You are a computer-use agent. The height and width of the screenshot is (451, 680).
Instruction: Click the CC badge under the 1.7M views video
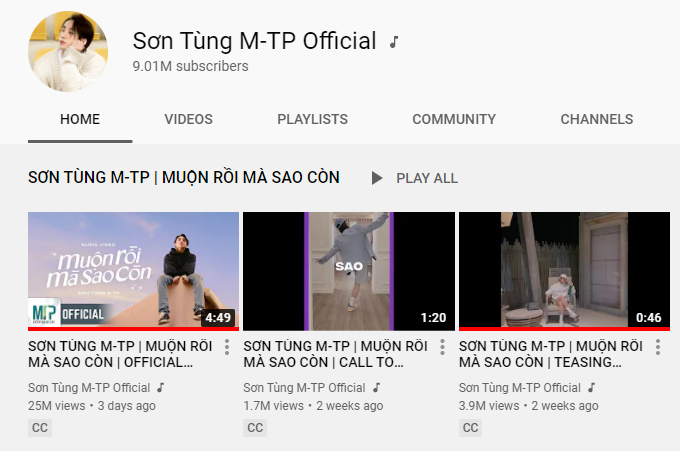pyautogui.click(x=255, y=428)
